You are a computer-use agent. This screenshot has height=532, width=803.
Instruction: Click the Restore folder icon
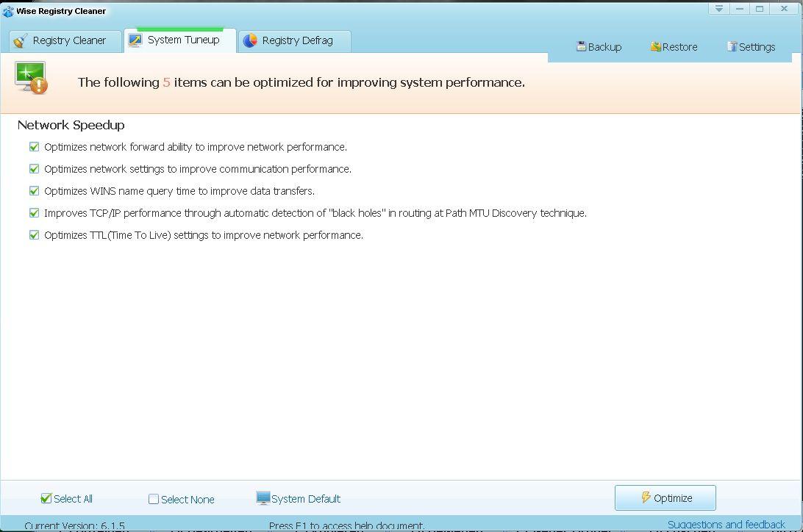pos(655,46)
